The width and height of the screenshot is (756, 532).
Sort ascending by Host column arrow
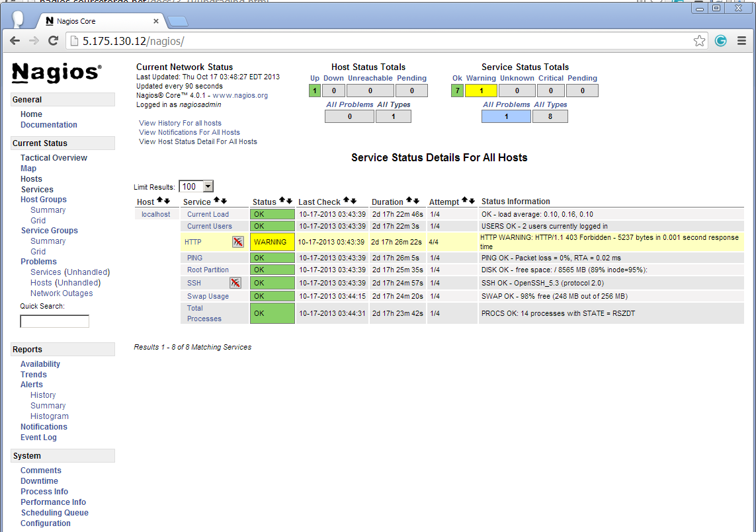159,201
